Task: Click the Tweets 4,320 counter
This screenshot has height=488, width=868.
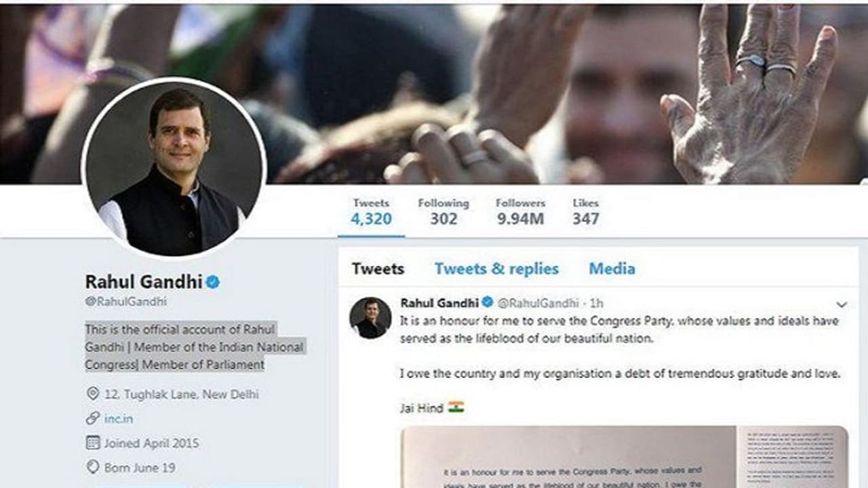Action: (x=371, y=211)
